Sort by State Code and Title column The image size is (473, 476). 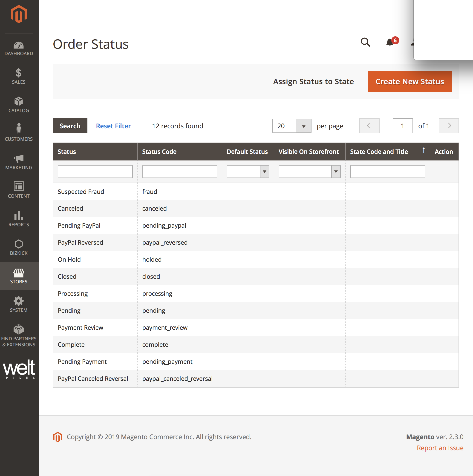click(379, 152)
